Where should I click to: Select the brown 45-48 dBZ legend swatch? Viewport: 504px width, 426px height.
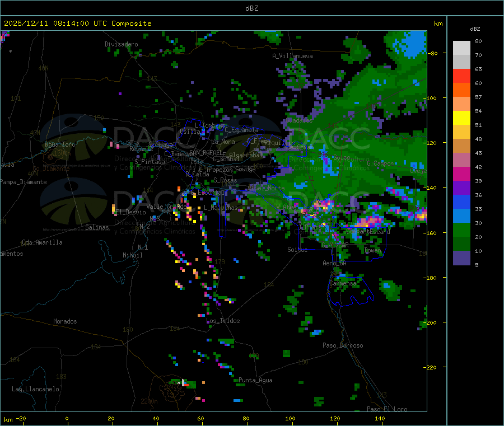pyautogui.click(x=461, y=146)
